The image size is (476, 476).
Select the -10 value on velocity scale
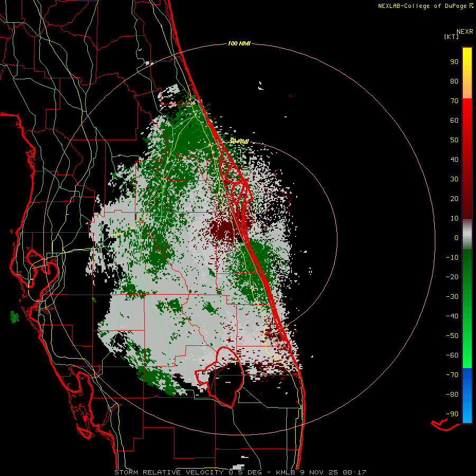point(452,258)
